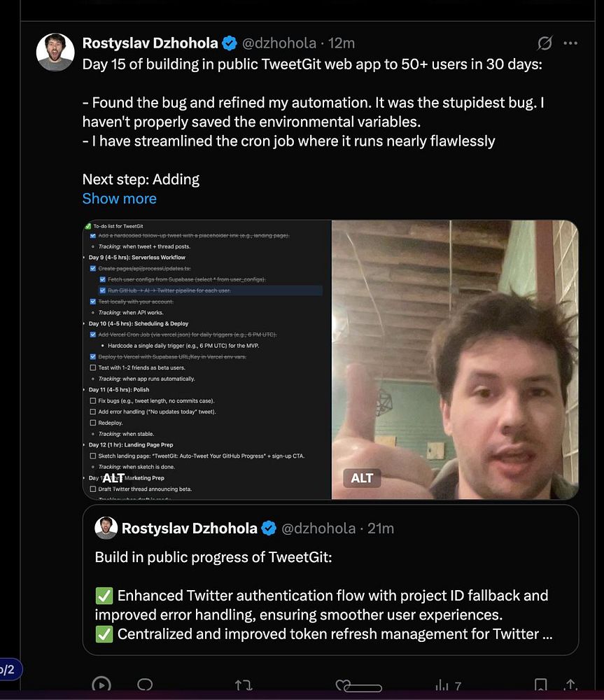
Task: Click the Grok explain icon on the tweet
Action: click(545, 43)
